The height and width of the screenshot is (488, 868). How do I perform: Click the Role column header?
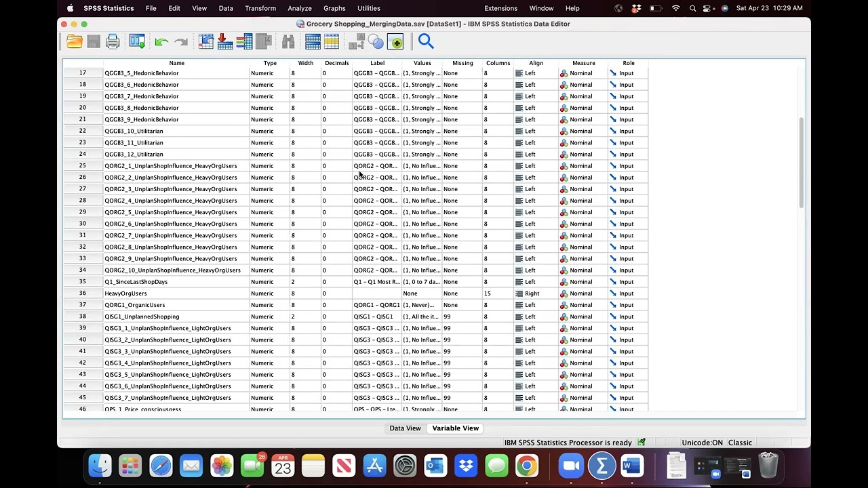(x=629, y=63)
